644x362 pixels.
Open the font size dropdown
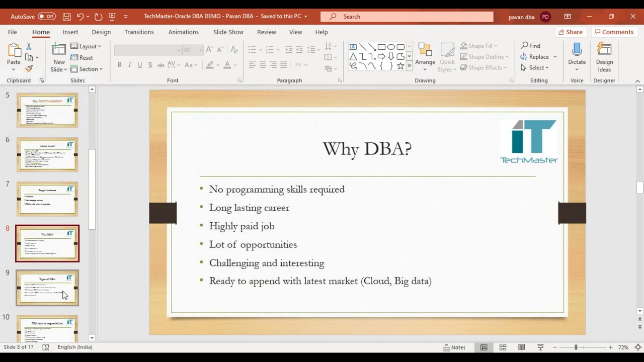click(x=201, y=50)
